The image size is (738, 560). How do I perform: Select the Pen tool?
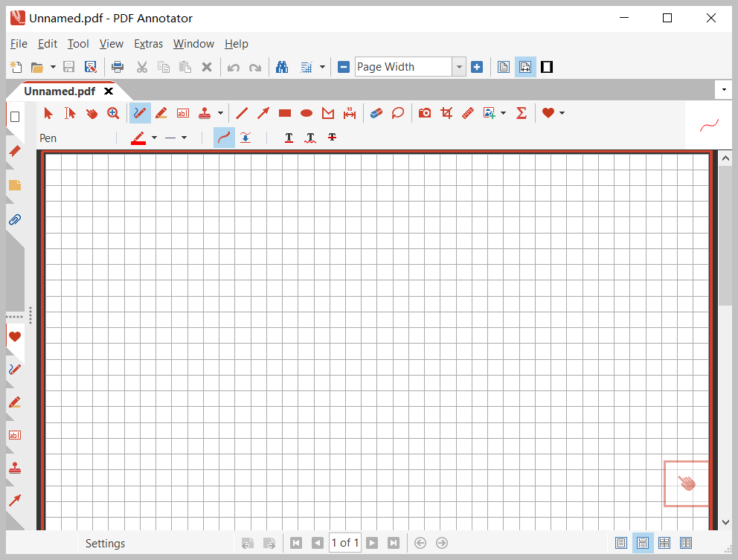click(x=139, y=113)
